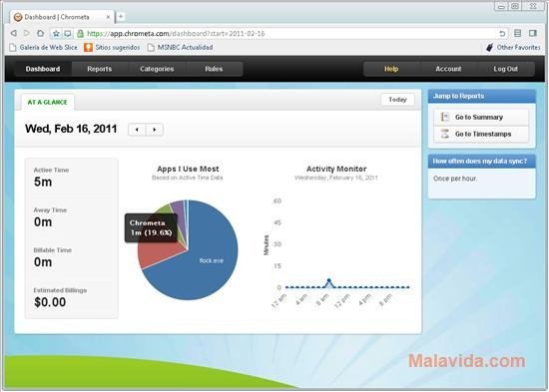Open a new tab with plus button
The height and width of the screenshot is (392, 549).
click(x=121, y=16)
